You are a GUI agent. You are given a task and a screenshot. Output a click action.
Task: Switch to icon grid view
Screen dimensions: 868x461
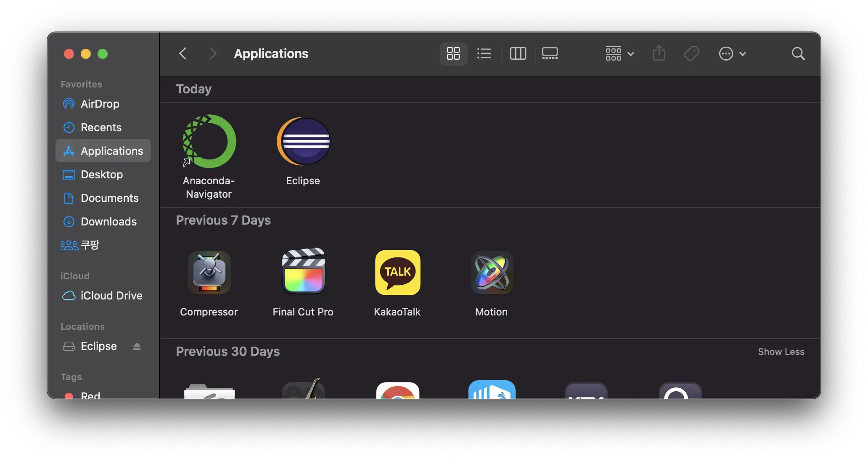coord(453,53)
